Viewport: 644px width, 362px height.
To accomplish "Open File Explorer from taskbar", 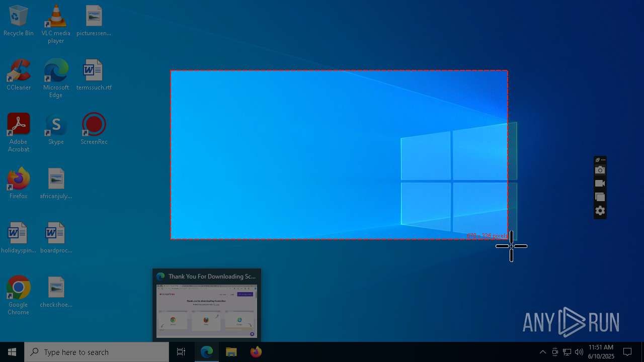I will [231, 352].
